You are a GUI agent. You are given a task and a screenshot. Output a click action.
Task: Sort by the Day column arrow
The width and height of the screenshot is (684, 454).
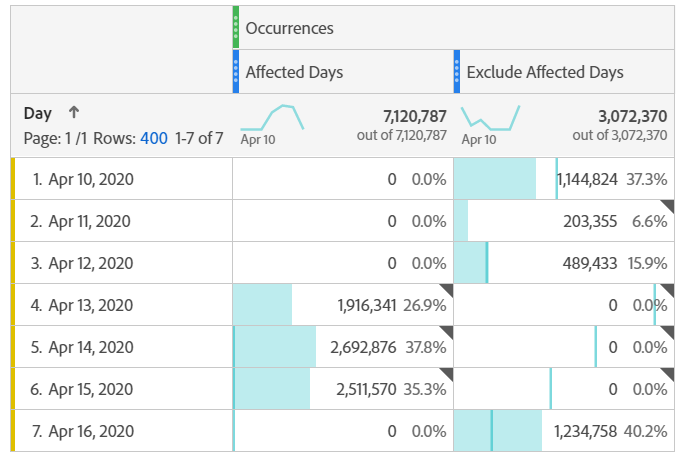click(73, 113)
